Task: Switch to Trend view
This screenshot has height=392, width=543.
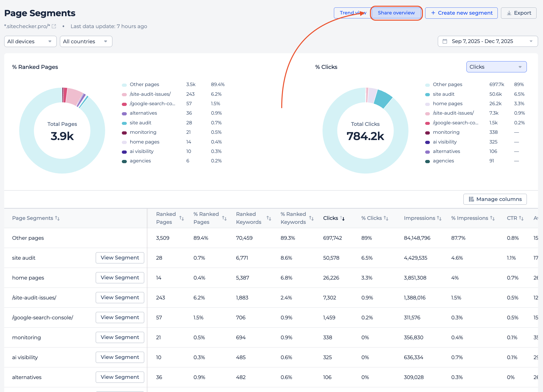Action: click(352, 13)
